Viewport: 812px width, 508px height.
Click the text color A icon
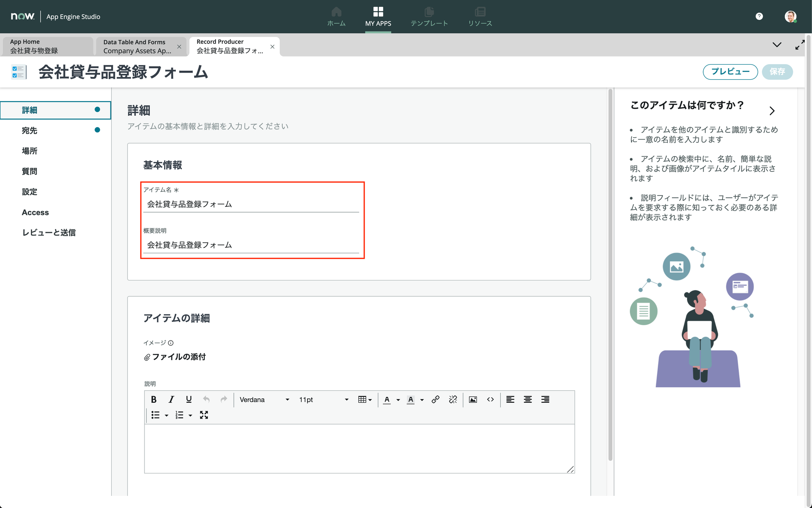coord(387,399)
